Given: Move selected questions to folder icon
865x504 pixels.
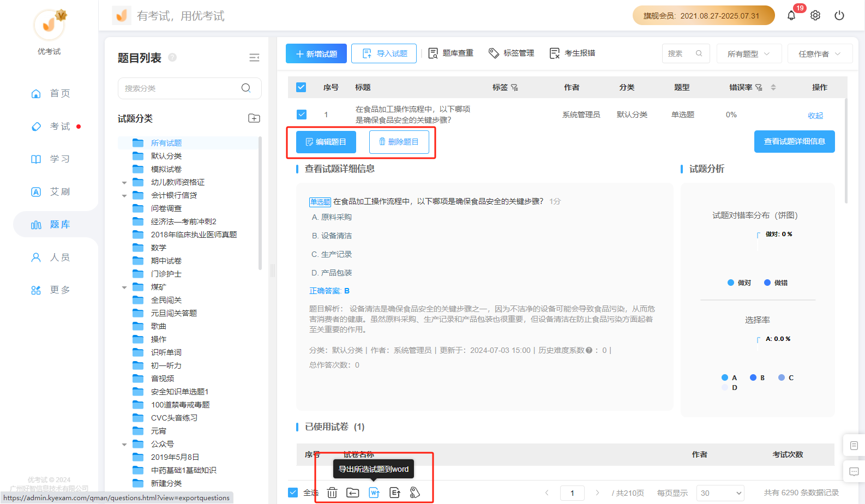Looking at the screenshot, I should click(353, 493).
